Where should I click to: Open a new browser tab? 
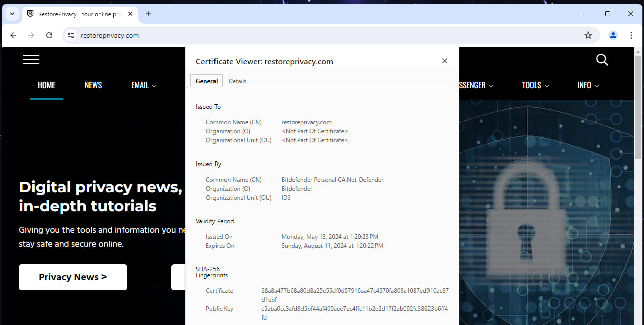(148, 14)
